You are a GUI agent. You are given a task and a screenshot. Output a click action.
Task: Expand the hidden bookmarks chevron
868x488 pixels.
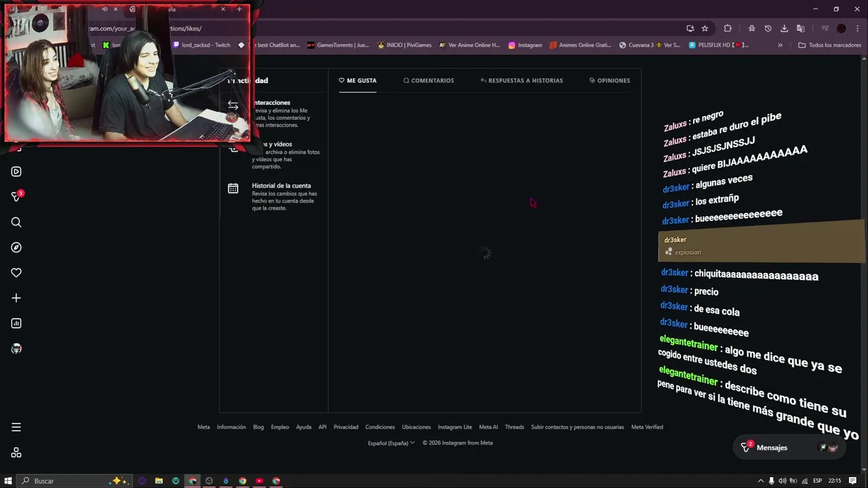[780, 45]
